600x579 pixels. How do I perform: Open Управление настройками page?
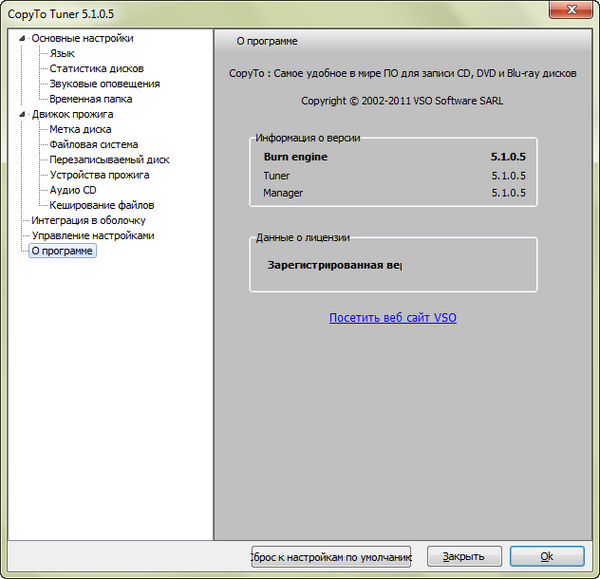coord(93,235)
